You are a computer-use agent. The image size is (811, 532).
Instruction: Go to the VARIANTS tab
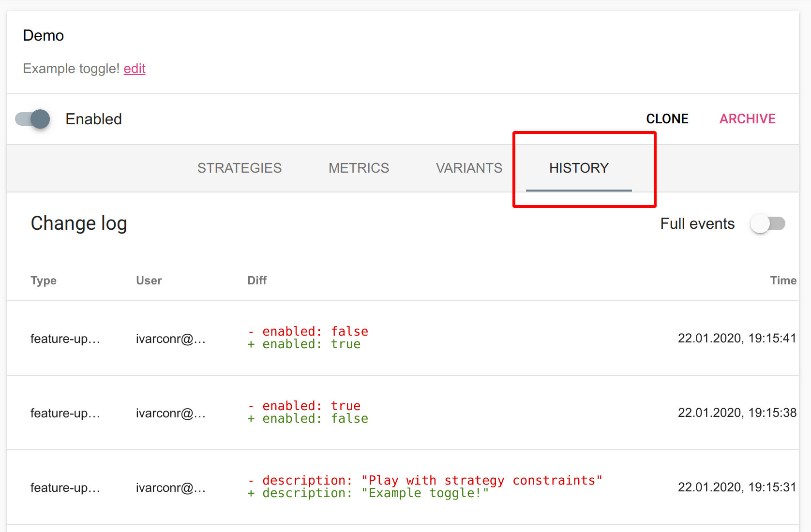click(468, 168)
